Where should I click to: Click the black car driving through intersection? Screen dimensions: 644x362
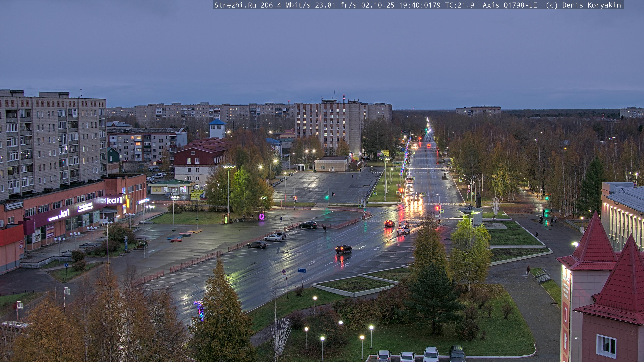pos(343,248)
